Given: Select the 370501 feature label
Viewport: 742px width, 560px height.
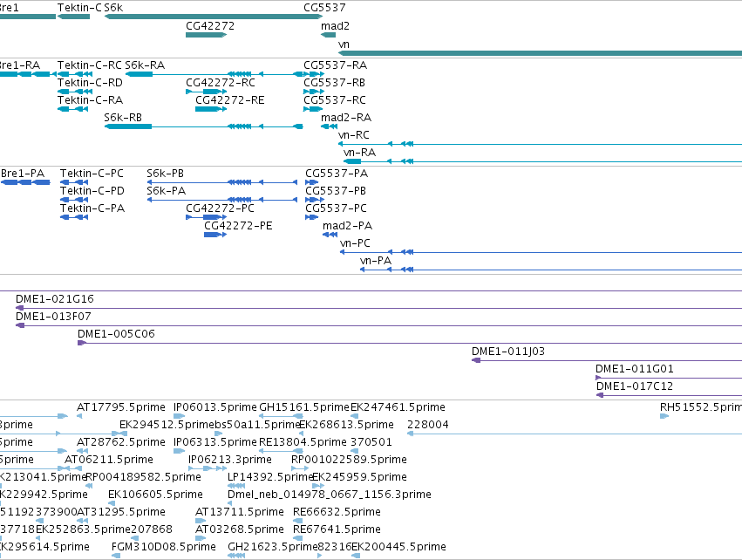Looking at the screenshot, I should pos(371,442).
